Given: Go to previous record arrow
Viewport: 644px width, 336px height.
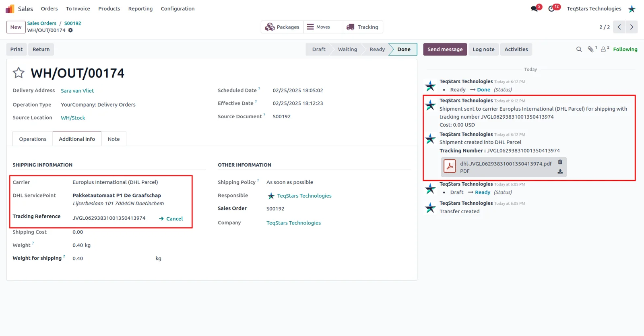Looking at the screenshot, I should [x=619, y=27].
